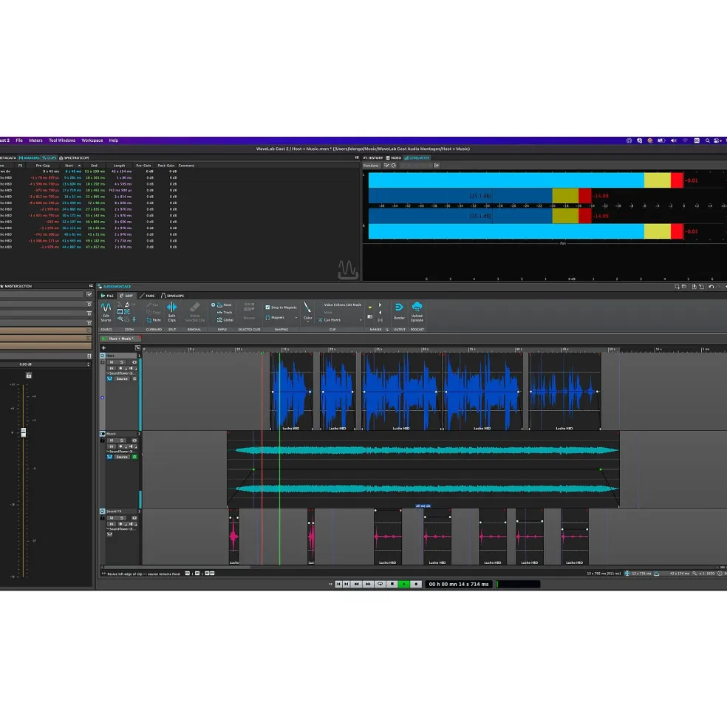Screen dimensions: 727x728
Task: Open the Color brush tool
Action: click(307, 307)
